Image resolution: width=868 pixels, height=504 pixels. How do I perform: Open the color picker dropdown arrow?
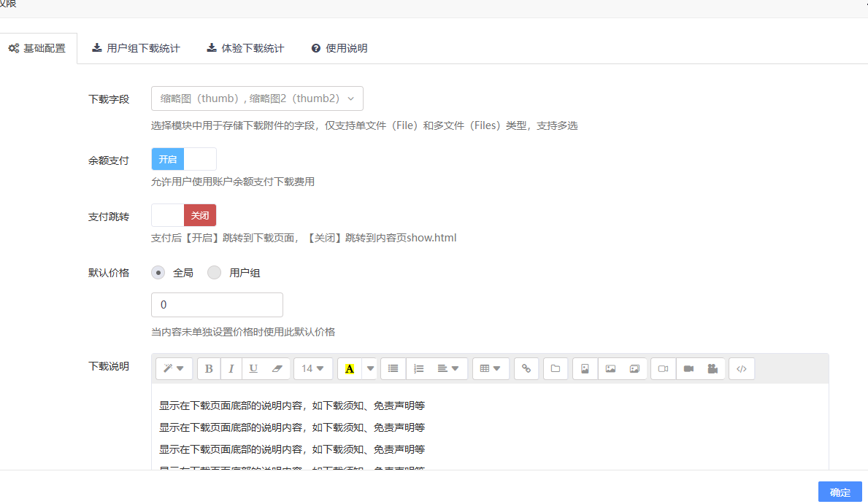[370, 368]
